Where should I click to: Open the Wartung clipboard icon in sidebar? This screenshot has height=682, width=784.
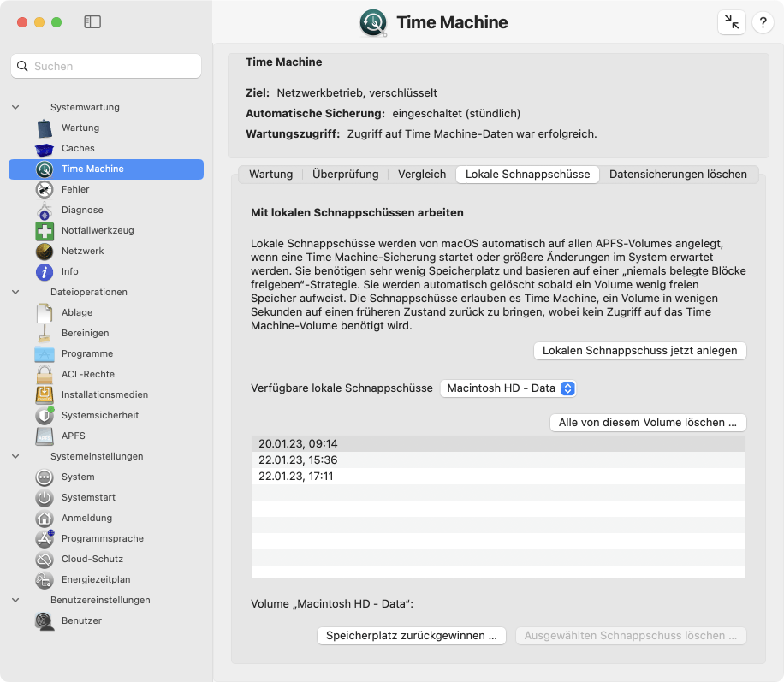[45, 128]
